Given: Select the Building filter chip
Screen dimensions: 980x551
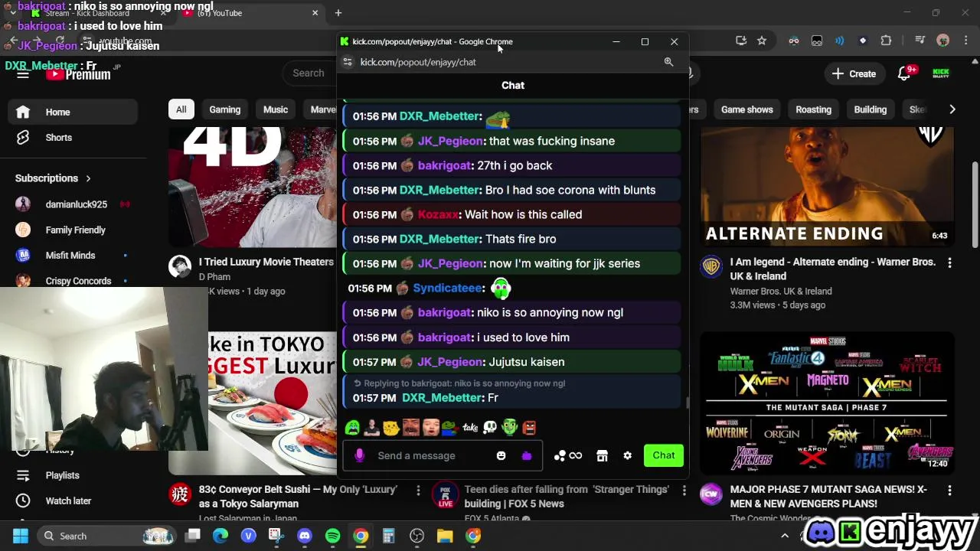Looking at the screenshot, I should [x=871, y=109].
